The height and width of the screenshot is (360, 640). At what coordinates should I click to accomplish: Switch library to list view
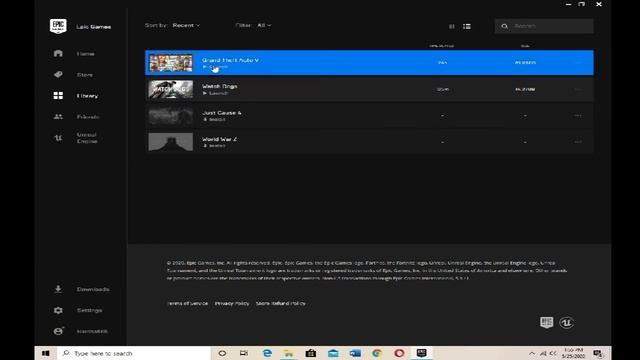click(x=467, y=27)
